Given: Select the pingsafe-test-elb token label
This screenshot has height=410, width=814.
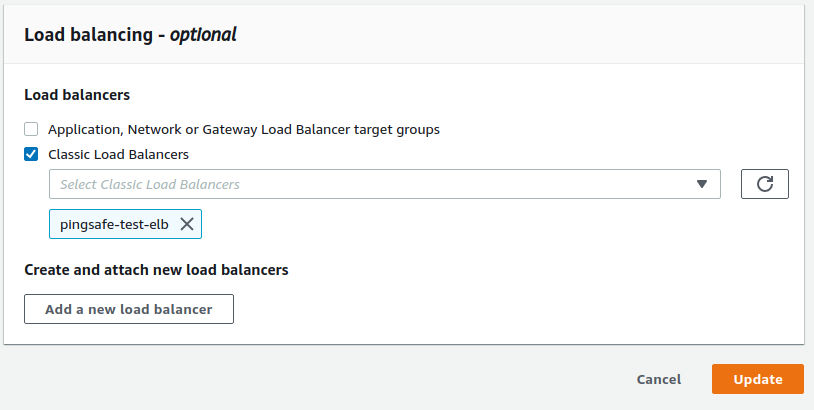Looking at the screenshot, I should [x=114, y=224].
